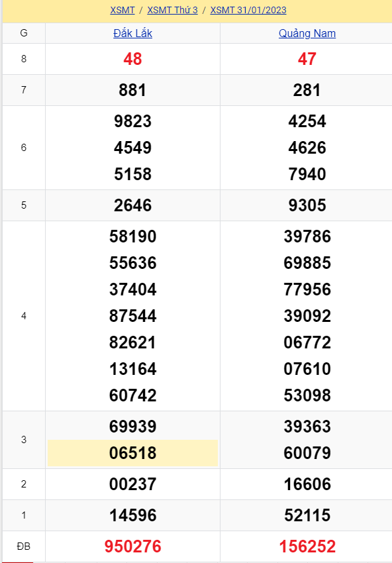Click Đắk Lắk prize 8 number 48
The width and height of the screenshot is (392, 563).
[x=133, y=59]
